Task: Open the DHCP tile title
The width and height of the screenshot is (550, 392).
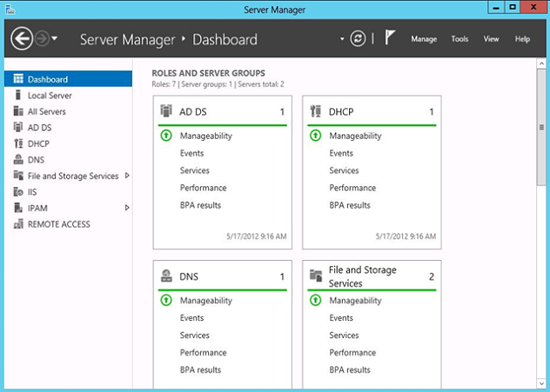Action: pyautogui.click(x=341, y=112)
